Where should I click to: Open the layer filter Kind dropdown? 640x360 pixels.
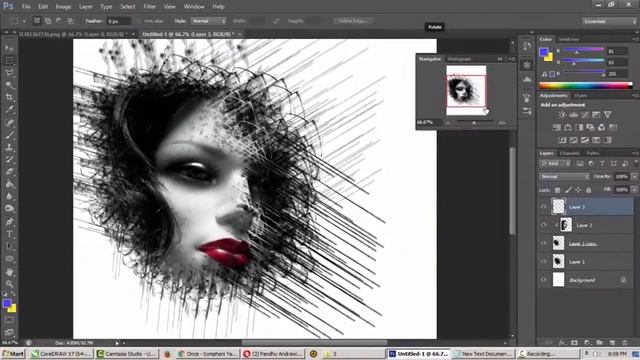tap(555, 164)
